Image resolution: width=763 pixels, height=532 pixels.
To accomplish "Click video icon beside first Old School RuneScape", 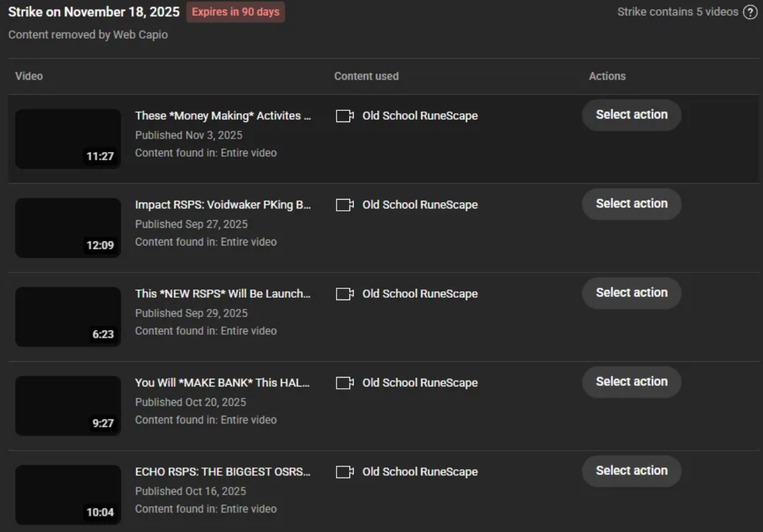I will (x=344, y=116).
